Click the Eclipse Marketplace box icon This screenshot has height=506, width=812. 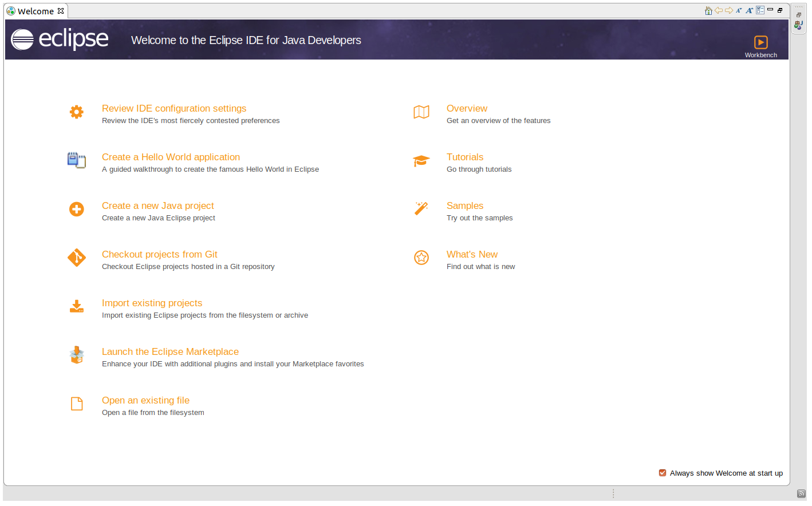pos(77,355)
